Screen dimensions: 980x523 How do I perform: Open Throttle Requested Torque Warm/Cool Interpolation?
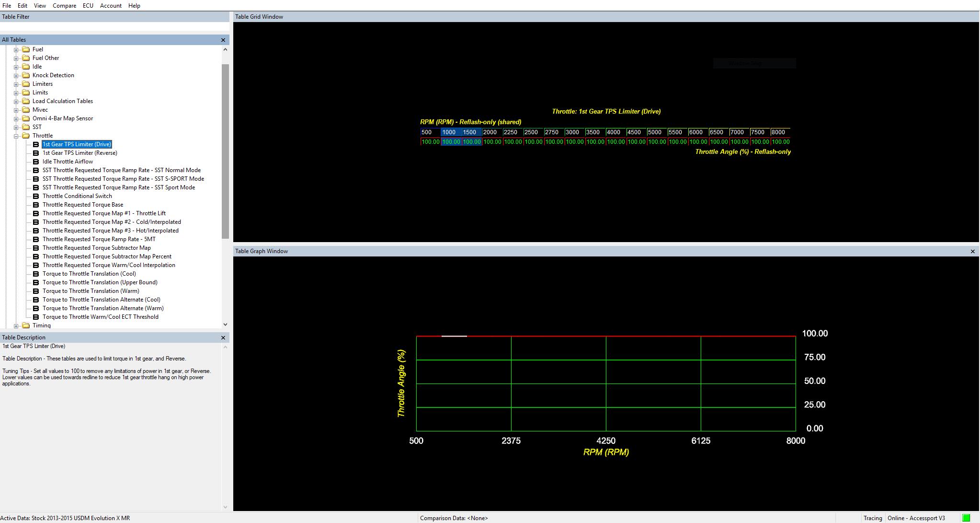coord(109,265)
